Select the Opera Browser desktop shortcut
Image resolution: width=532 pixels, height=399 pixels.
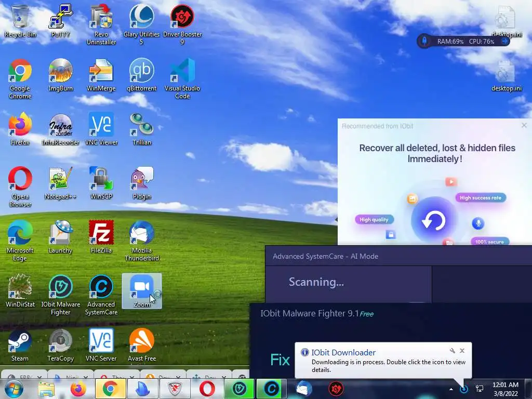coord(20,187)
